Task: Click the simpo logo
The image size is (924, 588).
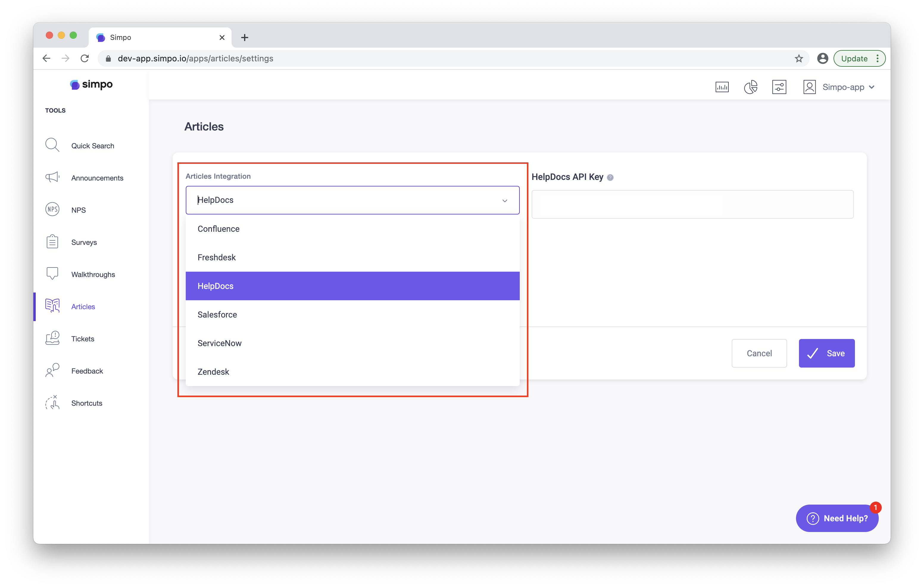Action: click(91, 85)
